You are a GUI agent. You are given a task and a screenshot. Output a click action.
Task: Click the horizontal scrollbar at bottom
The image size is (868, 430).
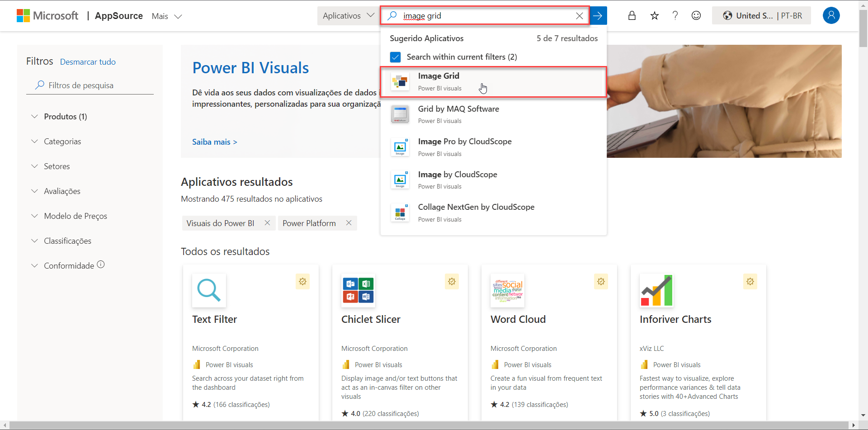(428, 425)
